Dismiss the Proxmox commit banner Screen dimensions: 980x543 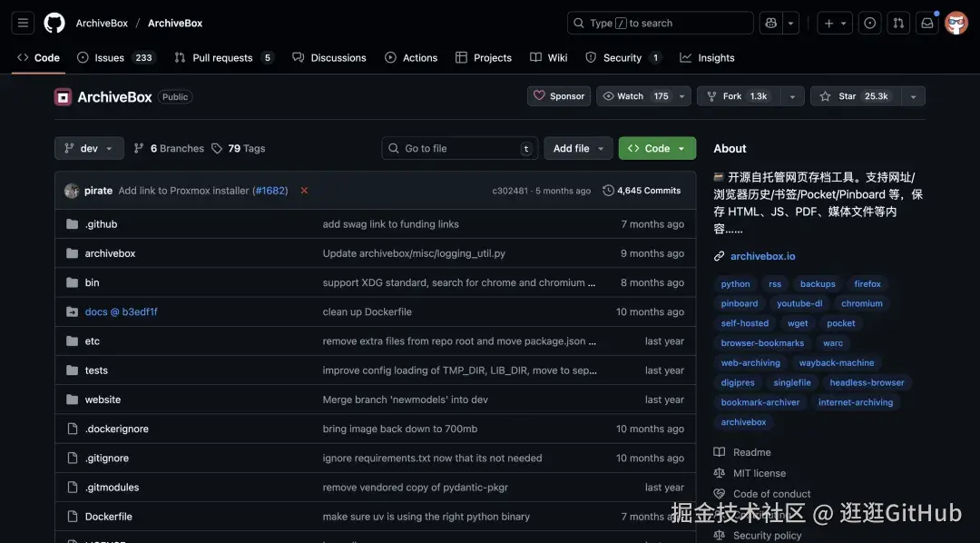tap(303, 191)
